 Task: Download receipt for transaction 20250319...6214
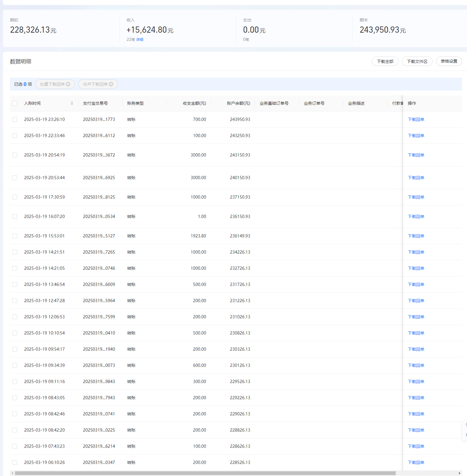click(x=416, y=446)
